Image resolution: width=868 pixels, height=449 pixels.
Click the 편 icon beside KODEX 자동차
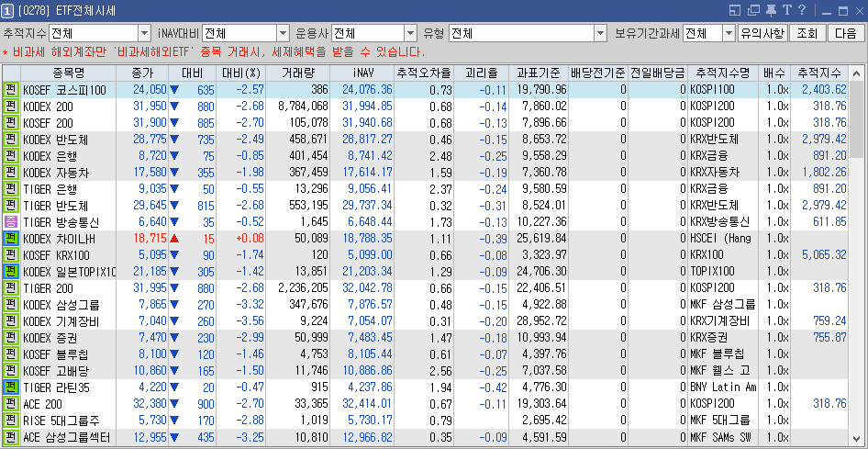pos(11,173)
